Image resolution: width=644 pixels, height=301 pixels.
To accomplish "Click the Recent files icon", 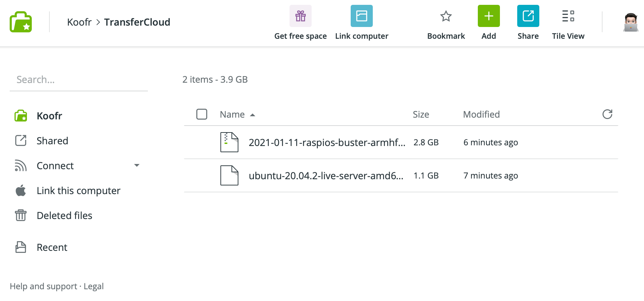I will click(x=21, y=247).
